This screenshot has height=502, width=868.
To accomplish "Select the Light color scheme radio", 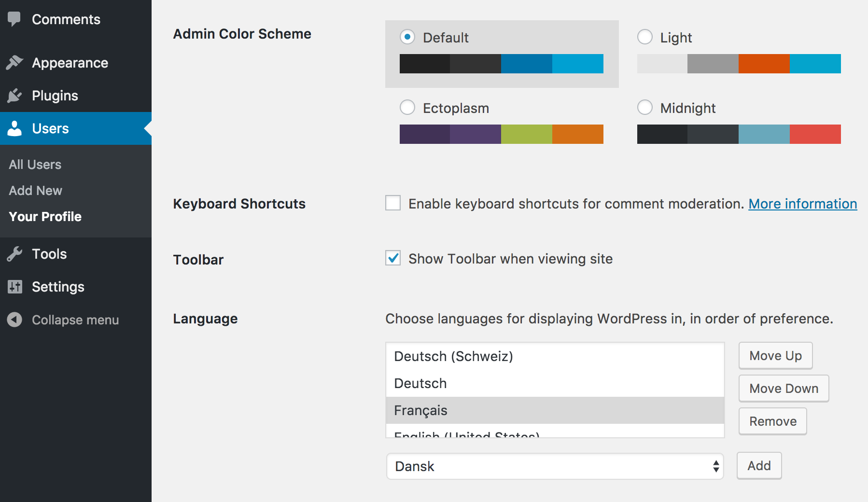I will [645, 37].
